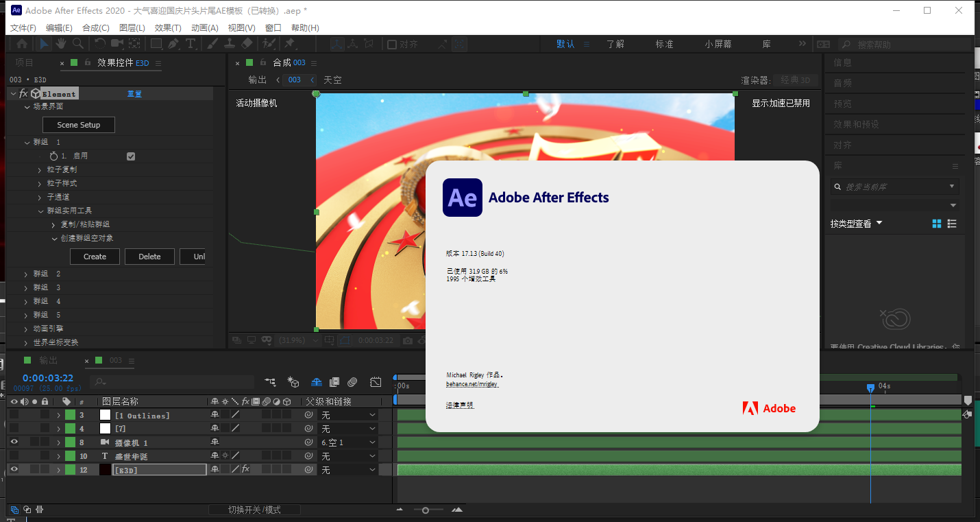
Task: Expand the 动画引擎 section
Action: [x=26, y=329]
